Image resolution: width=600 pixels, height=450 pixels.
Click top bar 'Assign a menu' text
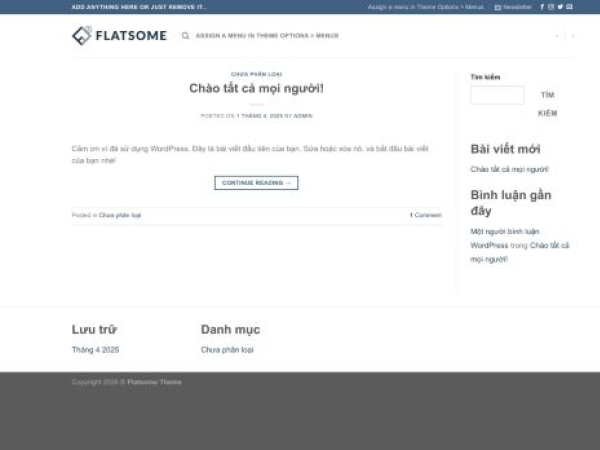pyautogui.click(x=425, y=6)
